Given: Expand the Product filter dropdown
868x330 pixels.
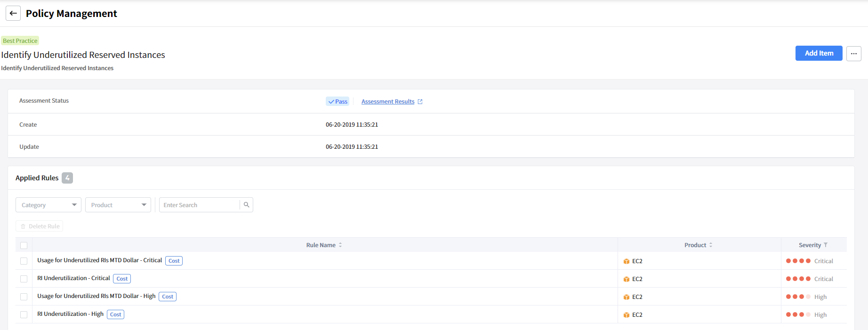Looking at the screenshot, I should [x=118, y=205].
